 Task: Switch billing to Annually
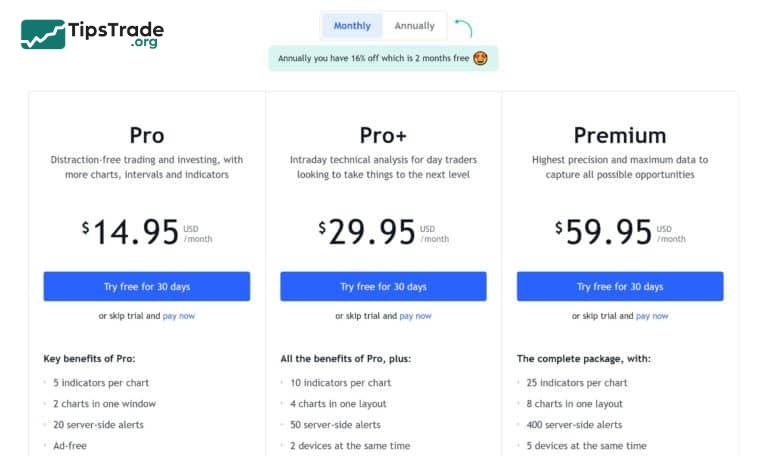pyautogui.click(x=414, y=26)
